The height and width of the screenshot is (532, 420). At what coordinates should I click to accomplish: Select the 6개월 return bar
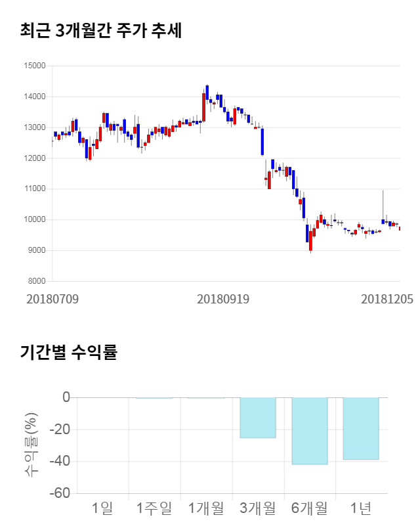(309, 431)
